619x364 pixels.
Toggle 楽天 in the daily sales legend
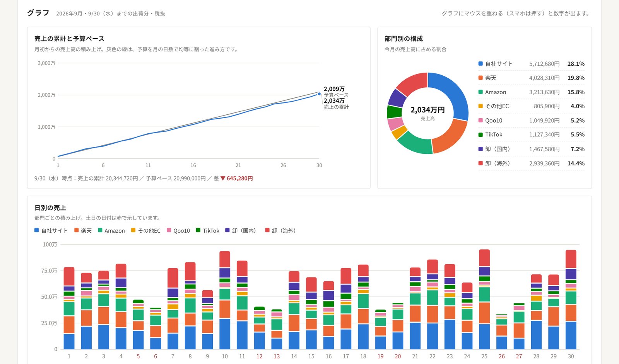pos(83,231)
